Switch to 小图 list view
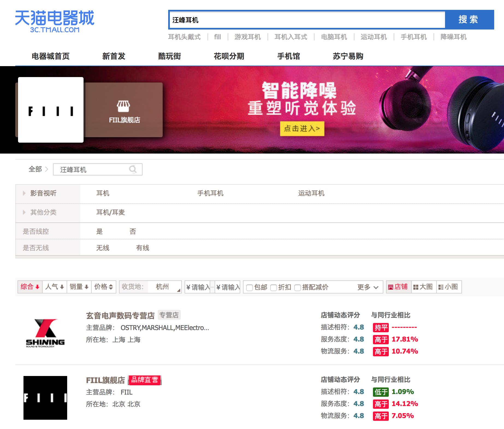This screenshot has height=429, width=504. 449,287
